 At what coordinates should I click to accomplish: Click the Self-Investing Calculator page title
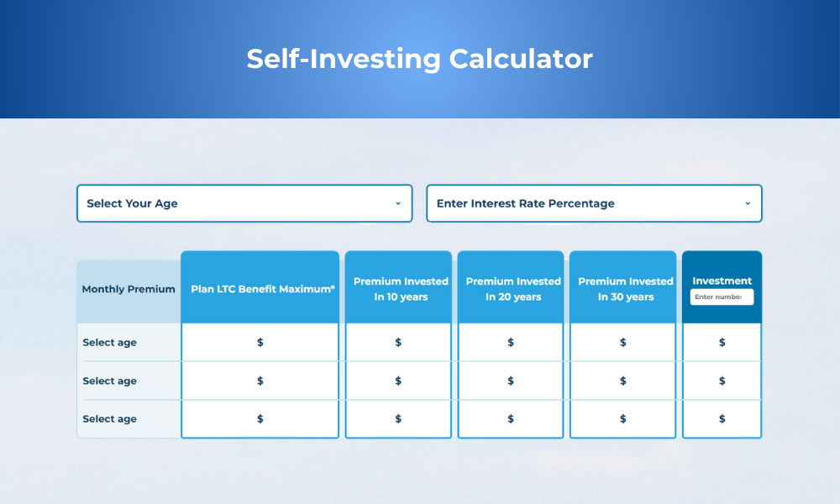pos(419,60)
